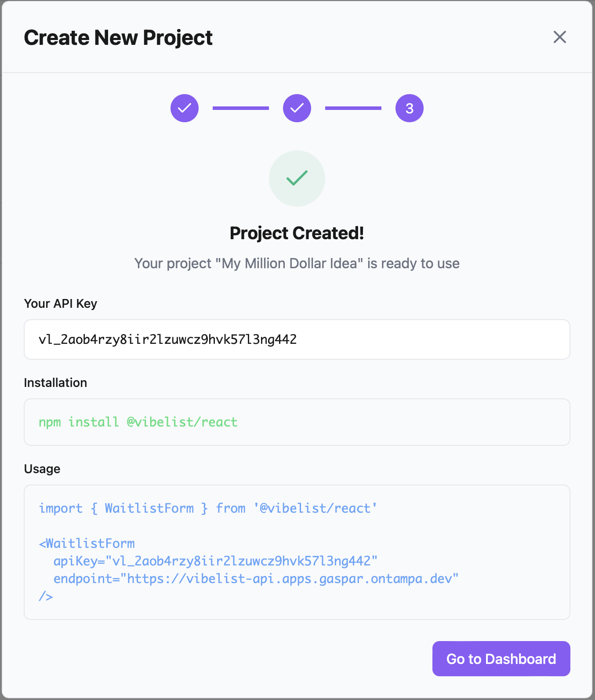Click the apiKey attribute line in Usage
Viewport: 595px width, 700px height.
tap(215, 561)
